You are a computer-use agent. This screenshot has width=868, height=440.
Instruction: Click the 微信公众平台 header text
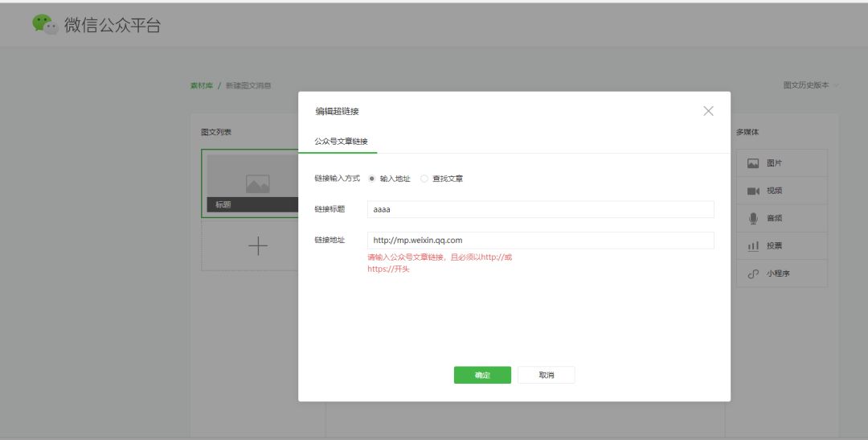point(113,25)
